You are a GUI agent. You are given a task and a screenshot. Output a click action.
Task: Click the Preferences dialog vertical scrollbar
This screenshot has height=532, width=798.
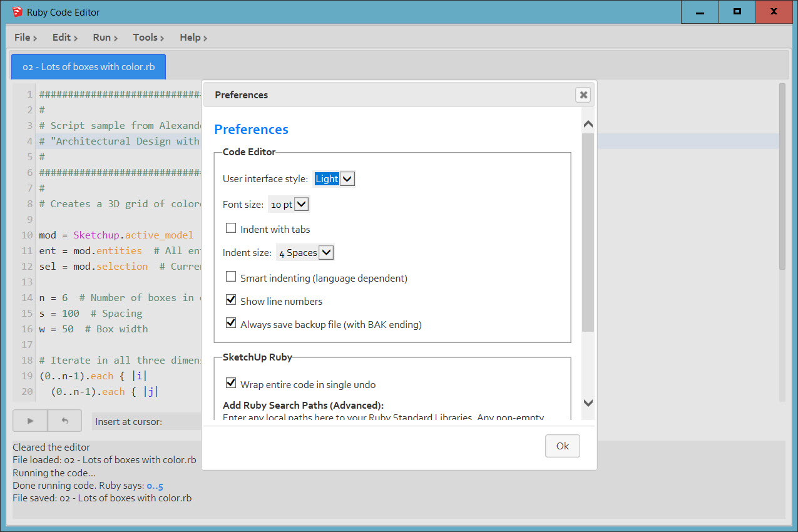tap(588, 232)
